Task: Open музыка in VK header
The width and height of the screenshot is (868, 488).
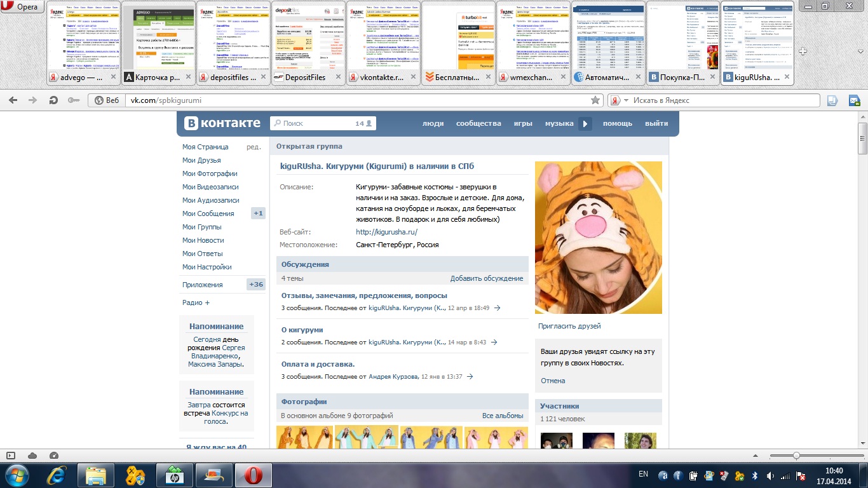Action: [x=559, y=123]
